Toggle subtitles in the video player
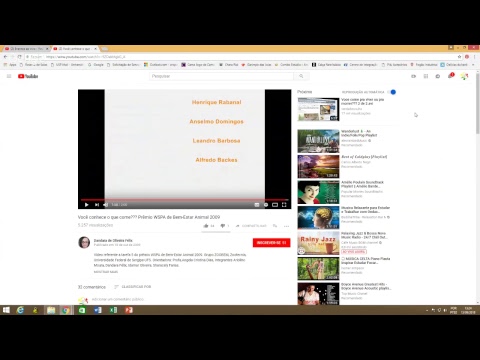 [257, 205]
